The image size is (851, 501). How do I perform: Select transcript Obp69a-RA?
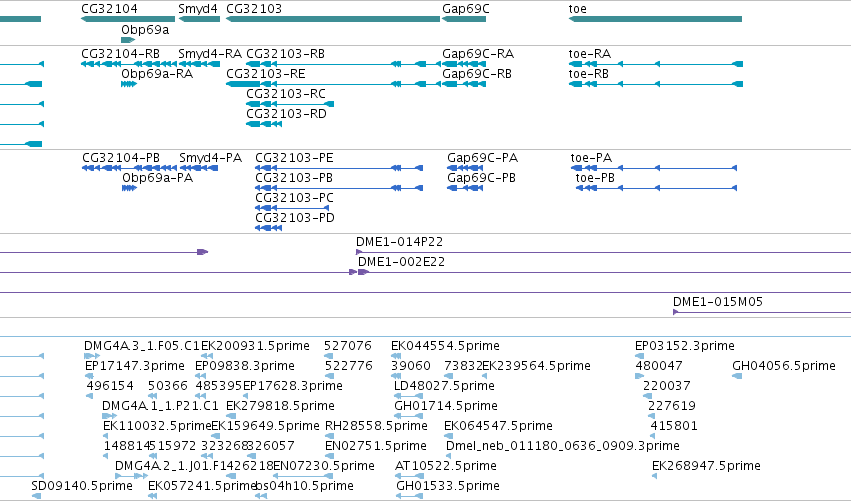[x=157, y=74]
